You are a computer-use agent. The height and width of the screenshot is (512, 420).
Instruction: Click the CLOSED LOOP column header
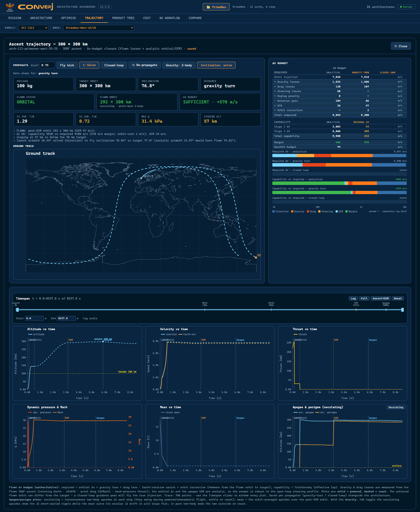pyautogui.click(x=388, y=72)
